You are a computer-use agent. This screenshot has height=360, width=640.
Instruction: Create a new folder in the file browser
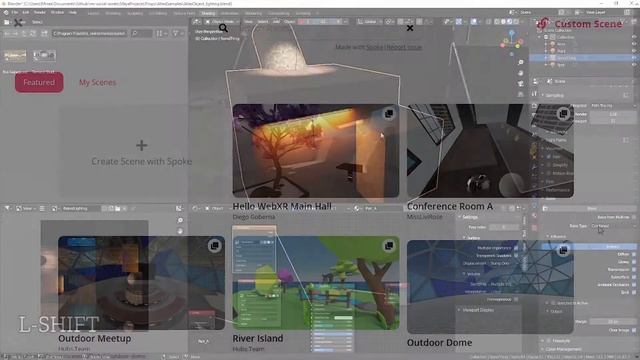coord(44,33)
